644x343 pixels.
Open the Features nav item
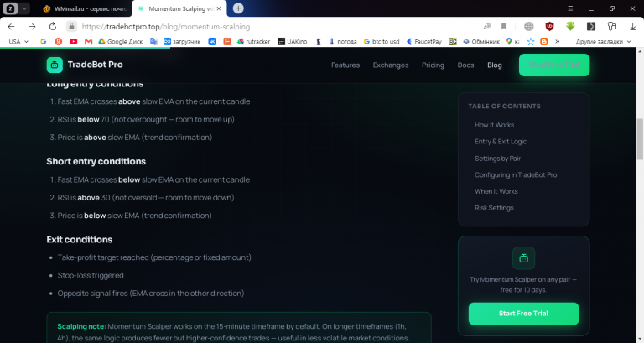[345, 65]
